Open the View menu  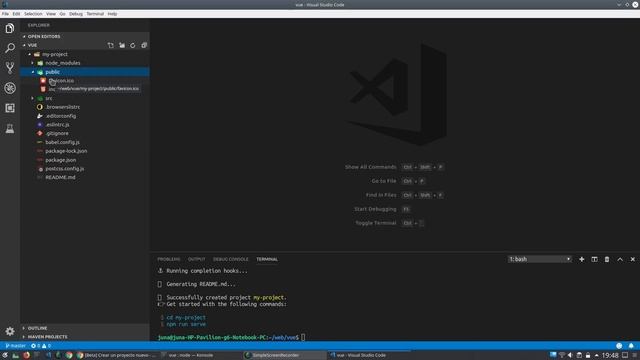click(51, 14)
